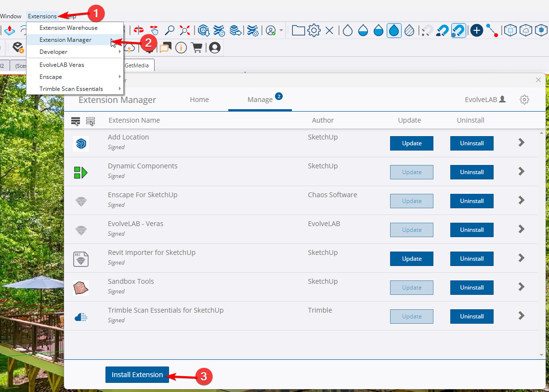Click the Install Extension button
The height and width of the screenshot is (392, 549).
137,375
